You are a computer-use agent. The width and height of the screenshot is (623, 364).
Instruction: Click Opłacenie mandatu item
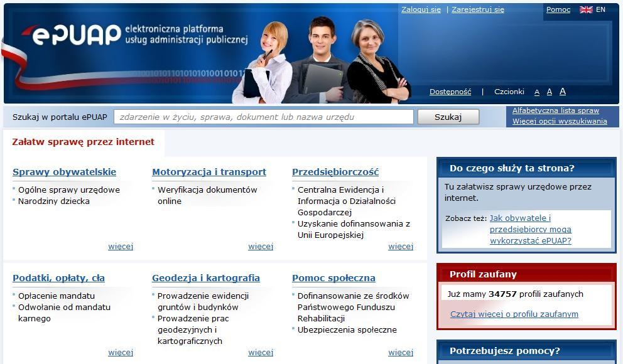57,296
